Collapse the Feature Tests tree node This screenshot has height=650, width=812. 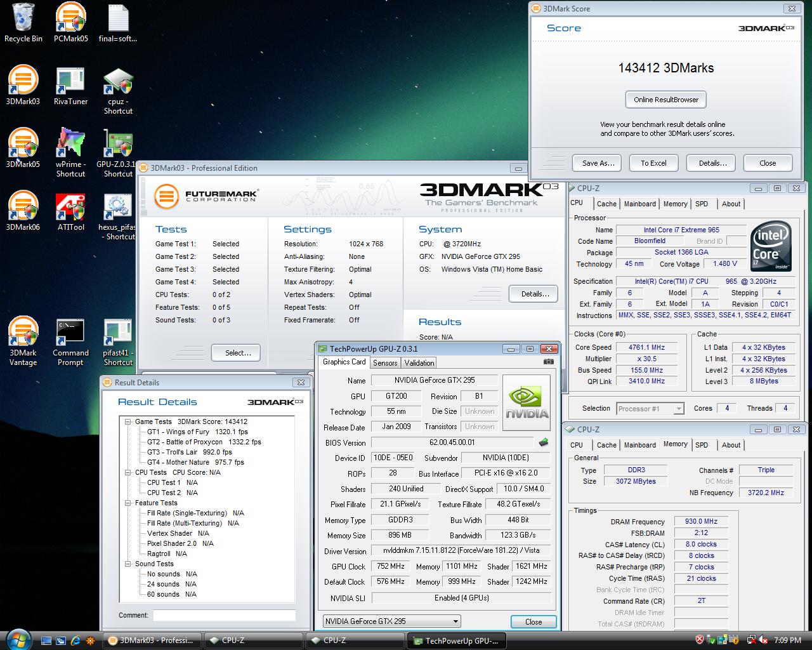(x=128, y=503)
